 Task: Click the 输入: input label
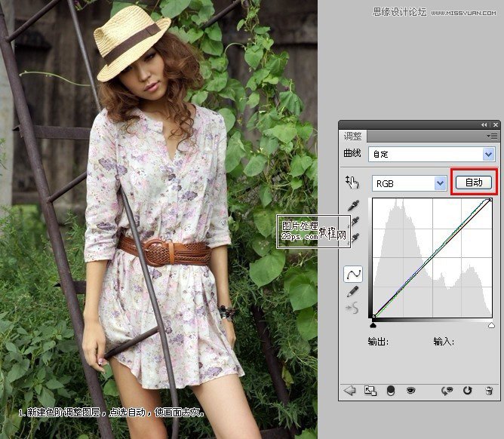pyautogui.click(x=444, y=341)
